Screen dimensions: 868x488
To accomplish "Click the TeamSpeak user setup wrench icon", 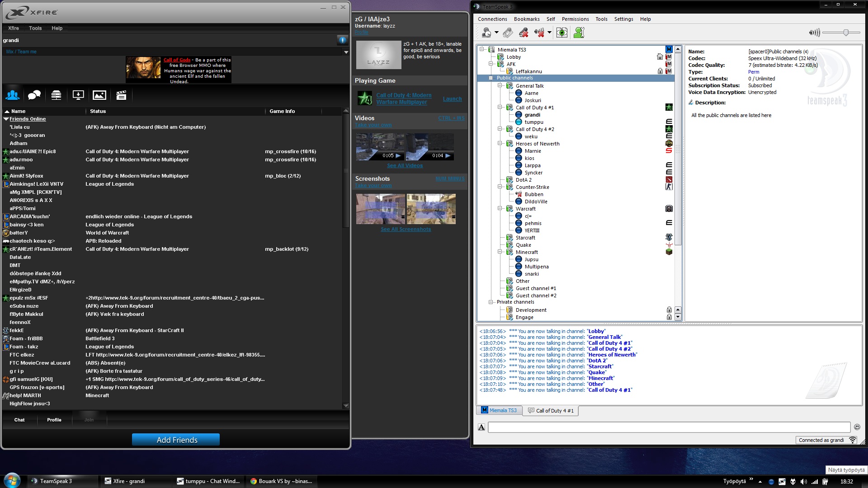I will point(579,33).
